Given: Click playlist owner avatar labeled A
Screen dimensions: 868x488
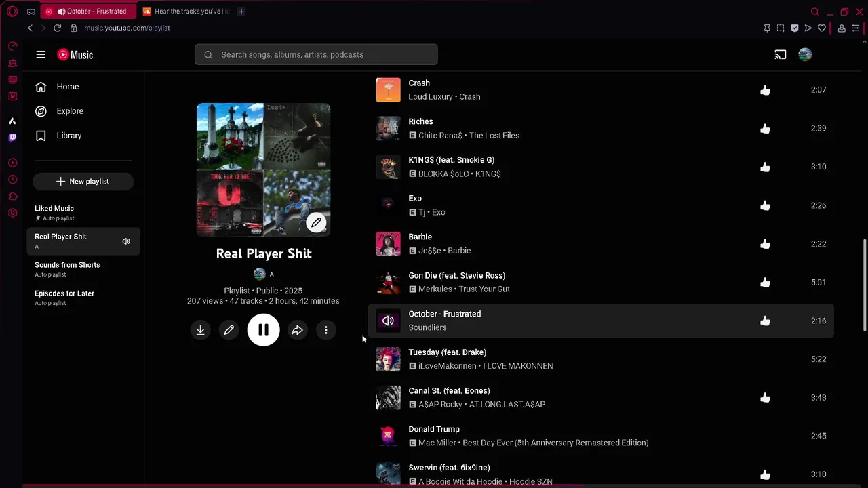Looking at the screenshot, I should (x=259, y=274).
